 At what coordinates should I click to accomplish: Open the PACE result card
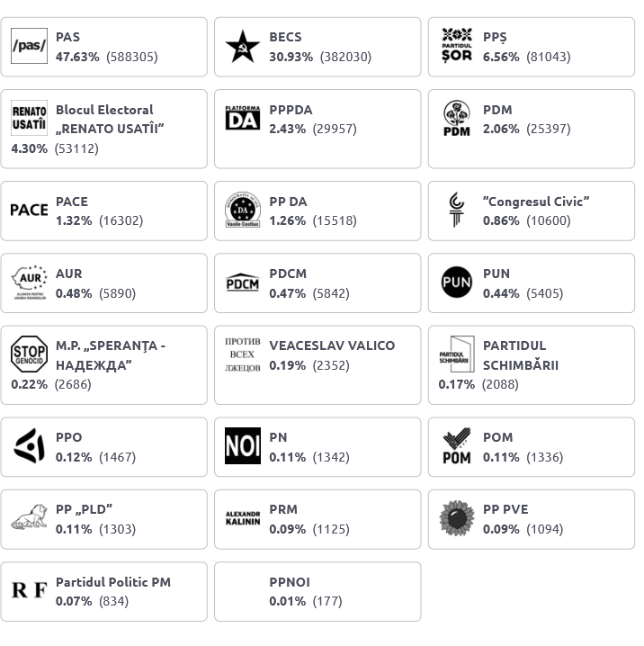tap(104, 211)
